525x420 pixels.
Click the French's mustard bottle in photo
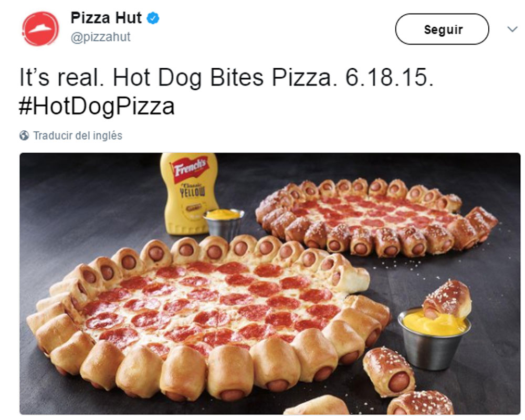point(188,193)
